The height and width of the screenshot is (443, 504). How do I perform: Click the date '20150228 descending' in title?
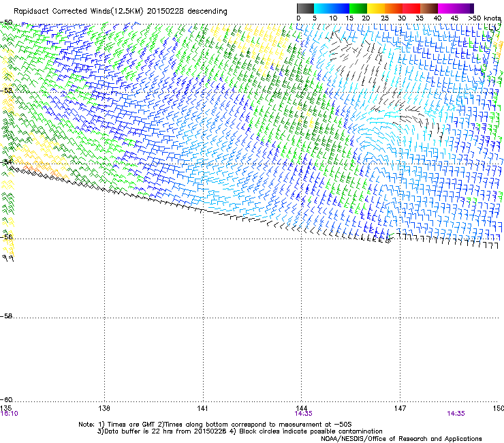click(187, 12)
